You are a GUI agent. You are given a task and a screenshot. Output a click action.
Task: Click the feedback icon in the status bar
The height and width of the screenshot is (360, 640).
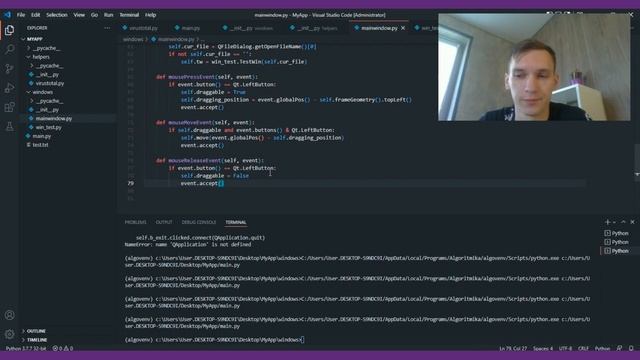(619, 348)
